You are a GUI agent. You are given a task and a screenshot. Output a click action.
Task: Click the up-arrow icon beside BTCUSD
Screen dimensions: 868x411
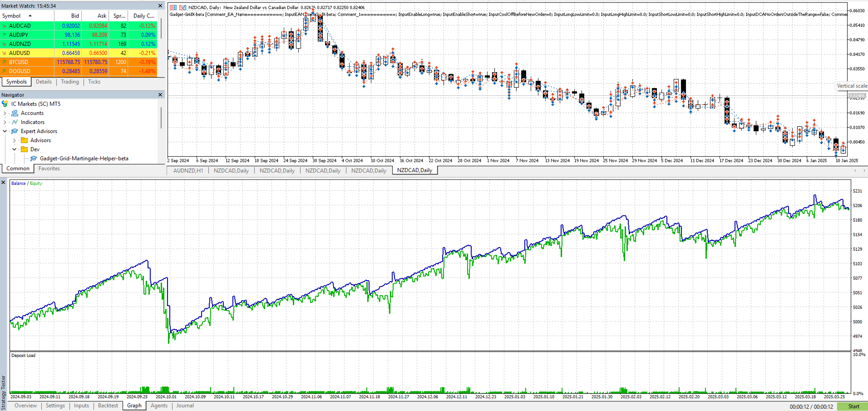(4, 62)
